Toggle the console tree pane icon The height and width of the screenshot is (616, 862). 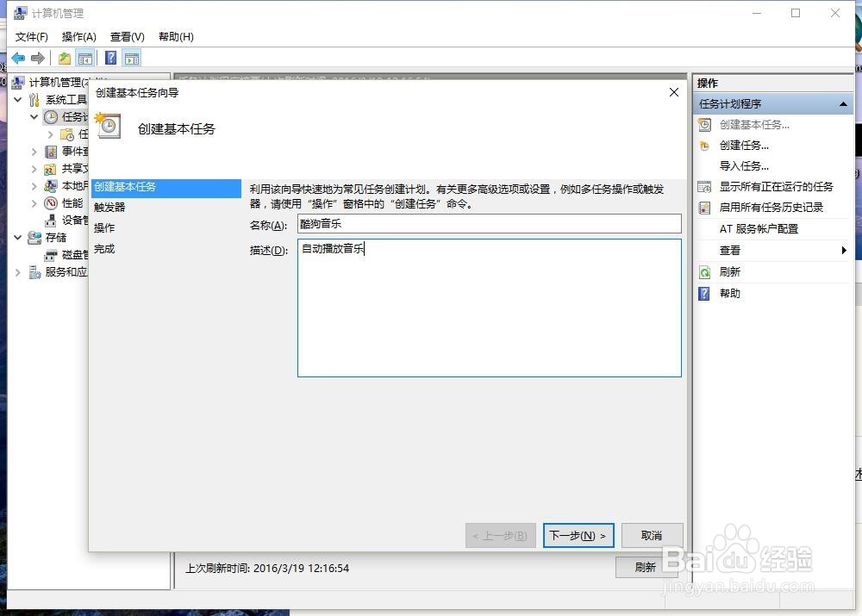click(x=85, y=58)
